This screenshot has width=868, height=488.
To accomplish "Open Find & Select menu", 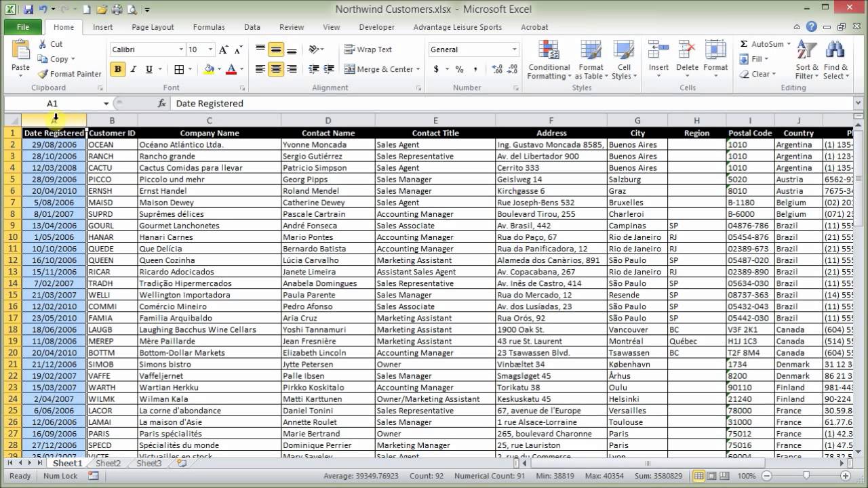I will tap(835, 60).
